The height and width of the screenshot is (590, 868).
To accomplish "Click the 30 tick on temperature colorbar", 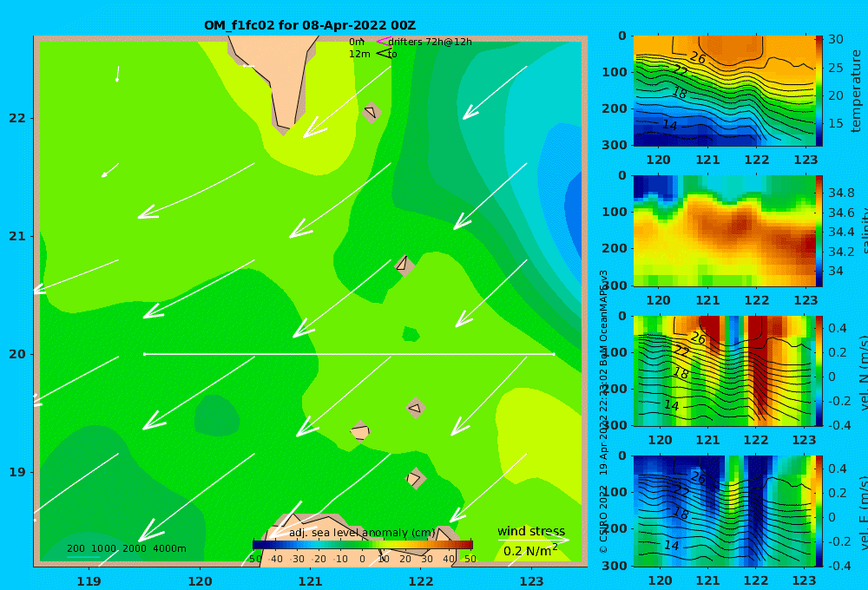I will (x=836, y=39).
